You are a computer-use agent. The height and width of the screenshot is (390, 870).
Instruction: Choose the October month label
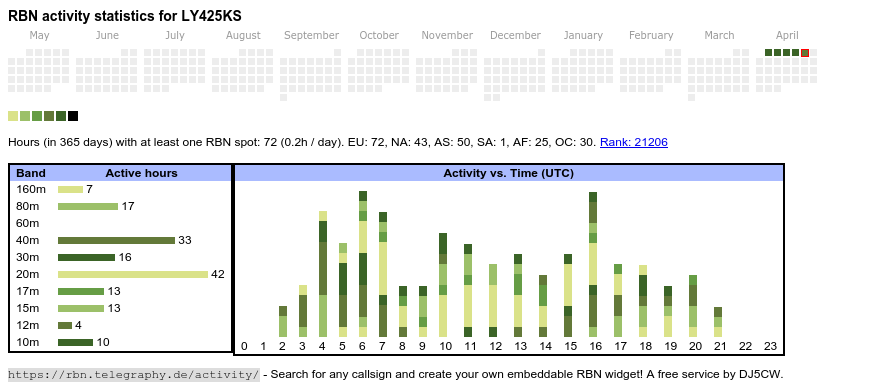point(379,36)
